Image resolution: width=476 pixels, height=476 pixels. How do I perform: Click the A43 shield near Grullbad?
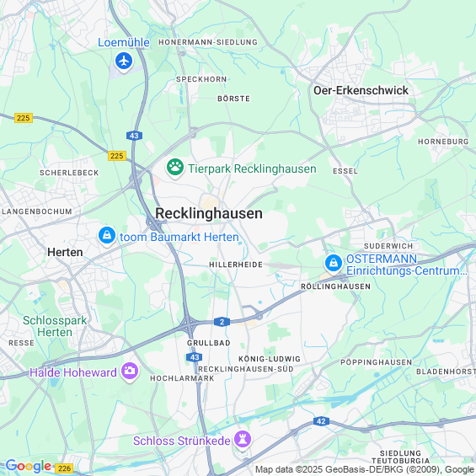click(x=195, y=357)
